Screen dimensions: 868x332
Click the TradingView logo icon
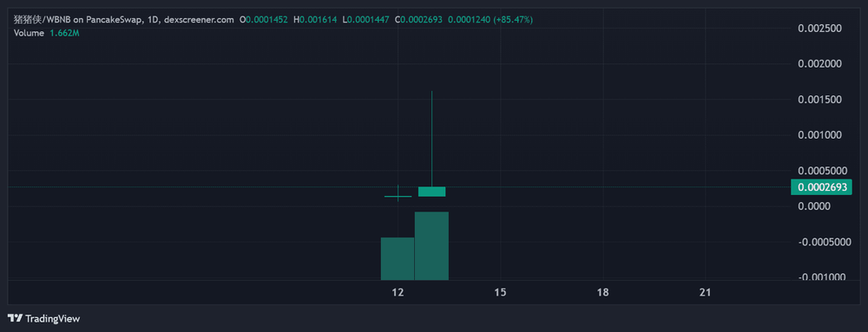(x=15, y=319)
